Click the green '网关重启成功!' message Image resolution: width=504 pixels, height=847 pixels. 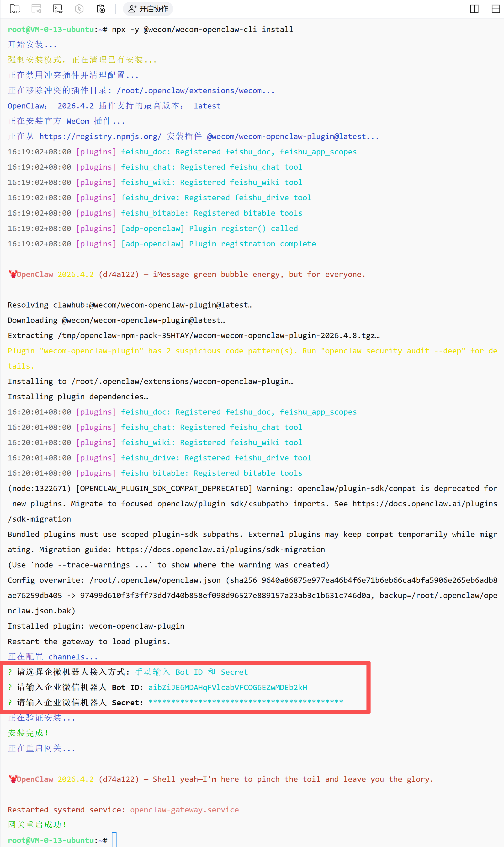37,825
